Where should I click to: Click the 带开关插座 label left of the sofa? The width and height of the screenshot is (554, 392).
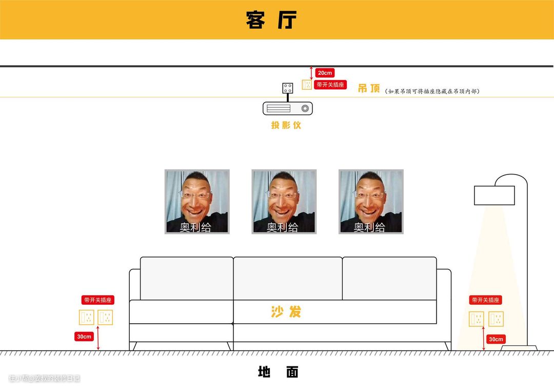tap(97, 300)
